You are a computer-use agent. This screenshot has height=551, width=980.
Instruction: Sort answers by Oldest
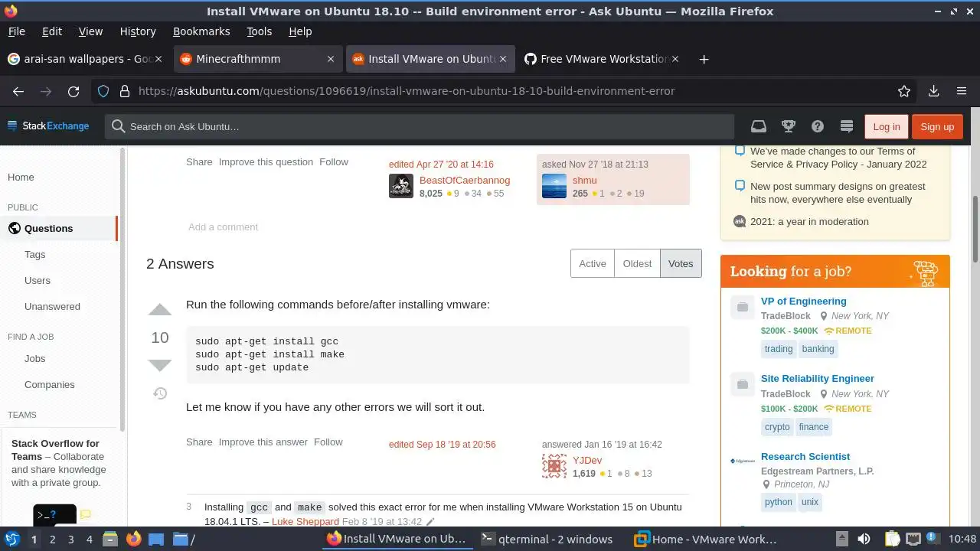click(637, 263)
